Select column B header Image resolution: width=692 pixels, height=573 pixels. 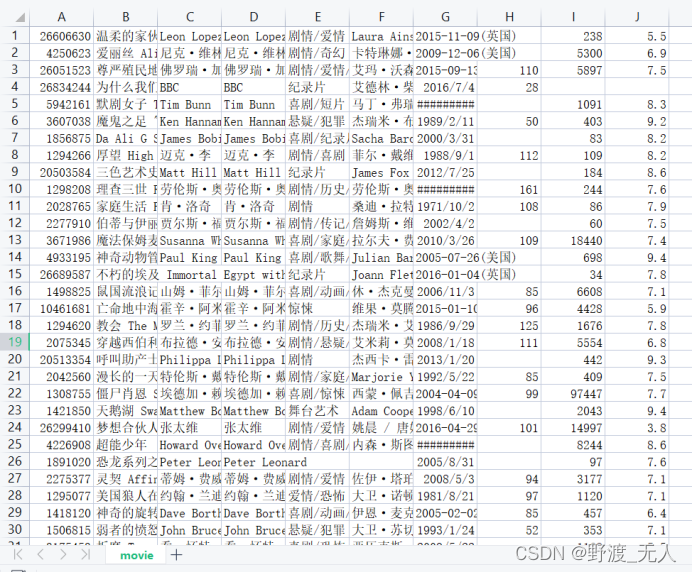[125, 17]
